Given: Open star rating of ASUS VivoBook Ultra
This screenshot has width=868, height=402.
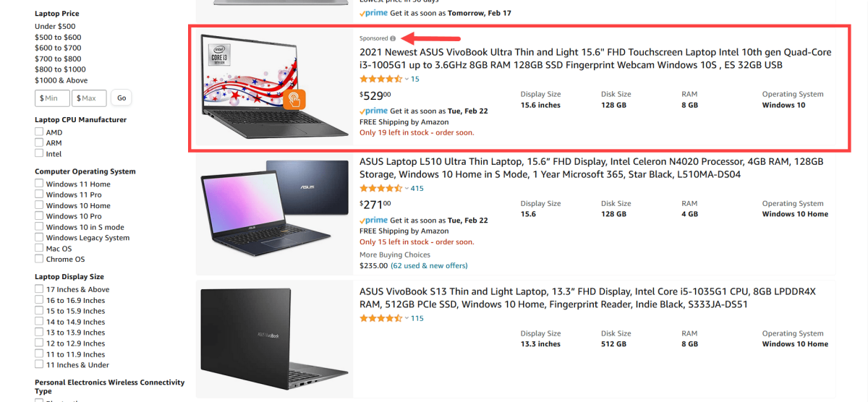Looking at the screenshot, I should [x=380, y=79].
